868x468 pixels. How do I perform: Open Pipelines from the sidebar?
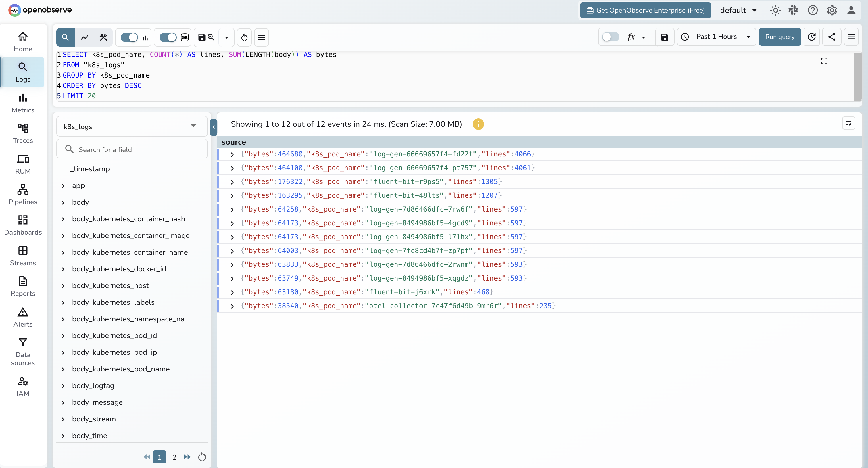[x=23, y=195]
